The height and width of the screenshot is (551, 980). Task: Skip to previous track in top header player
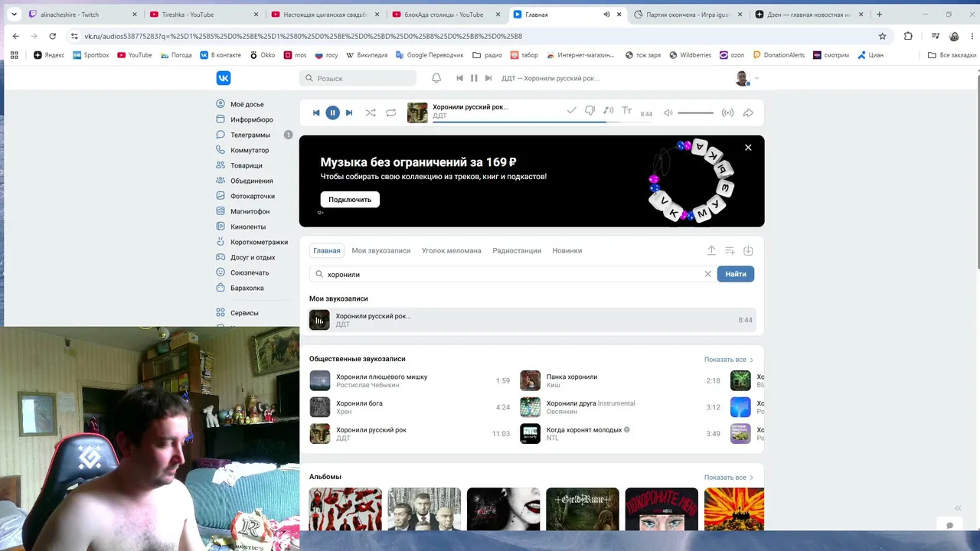pyautogui.click(x=459, y=78)
